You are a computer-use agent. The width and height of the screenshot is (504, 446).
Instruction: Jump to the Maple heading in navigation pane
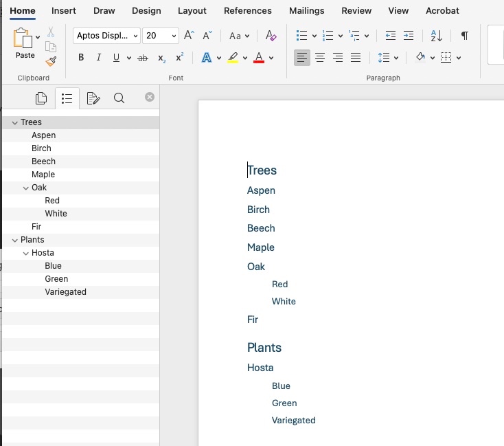[x=43, y=175]
